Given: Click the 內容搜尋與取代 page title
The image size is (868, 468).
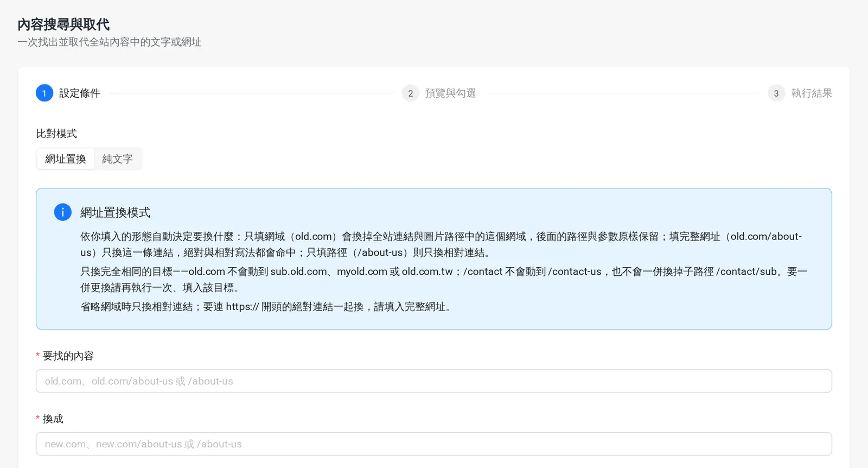Looking at the screenshot, I should pos(63,24).
